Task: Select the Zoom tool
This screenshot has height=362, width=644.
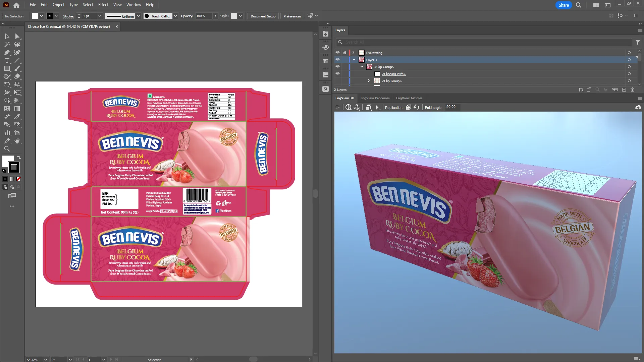Action: [x=7, y=149]
